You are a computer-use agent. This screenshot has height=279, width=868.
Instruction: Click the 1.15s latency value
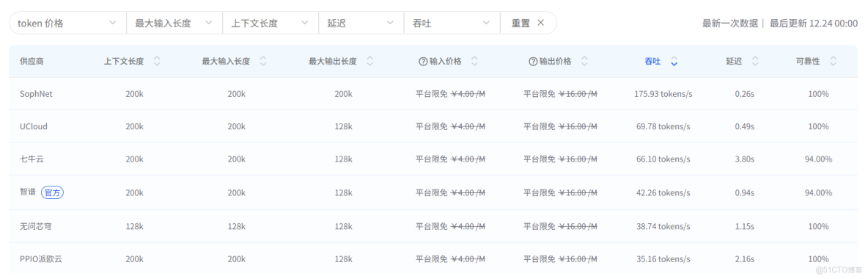pyautogui.click(x=745, y=226)
